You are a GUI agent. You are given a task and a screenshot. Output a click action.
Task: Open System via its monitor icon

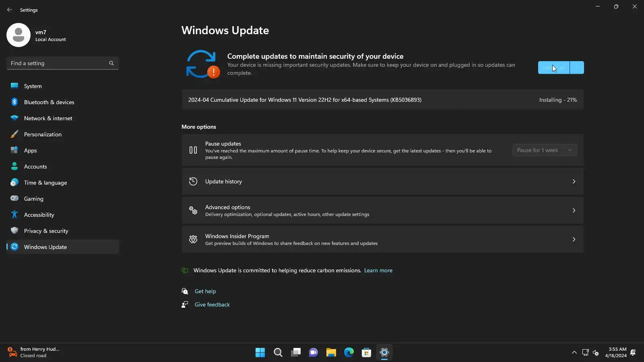pos(14,86)
